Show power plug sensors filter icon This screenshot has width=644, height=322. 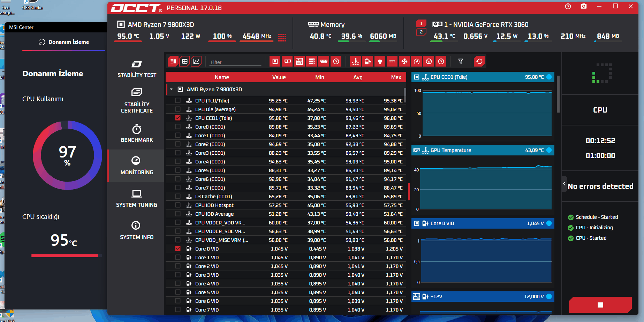380,62
